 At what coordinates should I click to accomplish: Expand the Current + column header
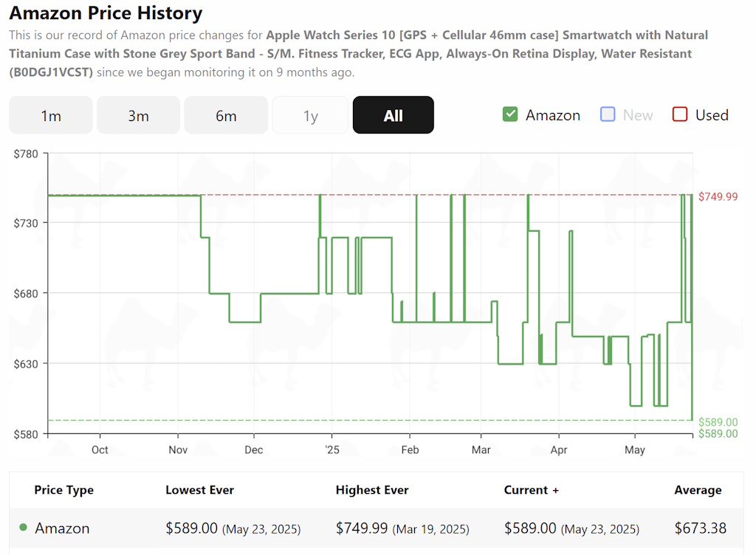coord(532,490)
